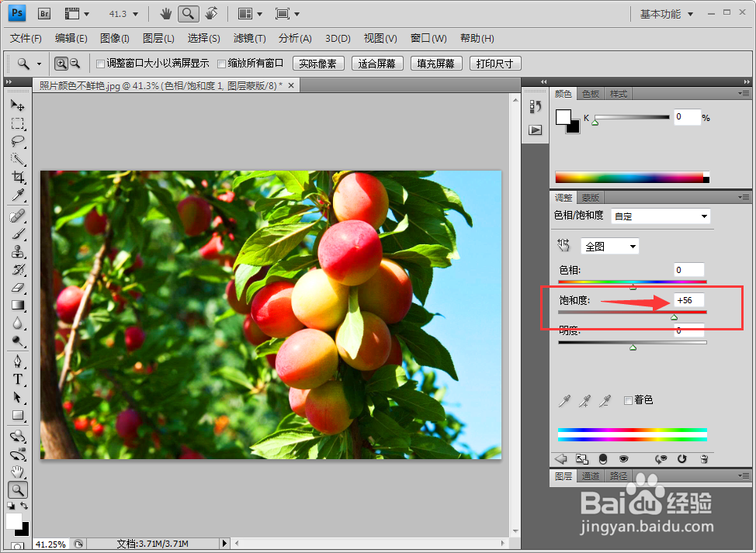The image size is (756, 553).
Task: Open the arrange documents dropdown
Action: (x=250, y=14)
